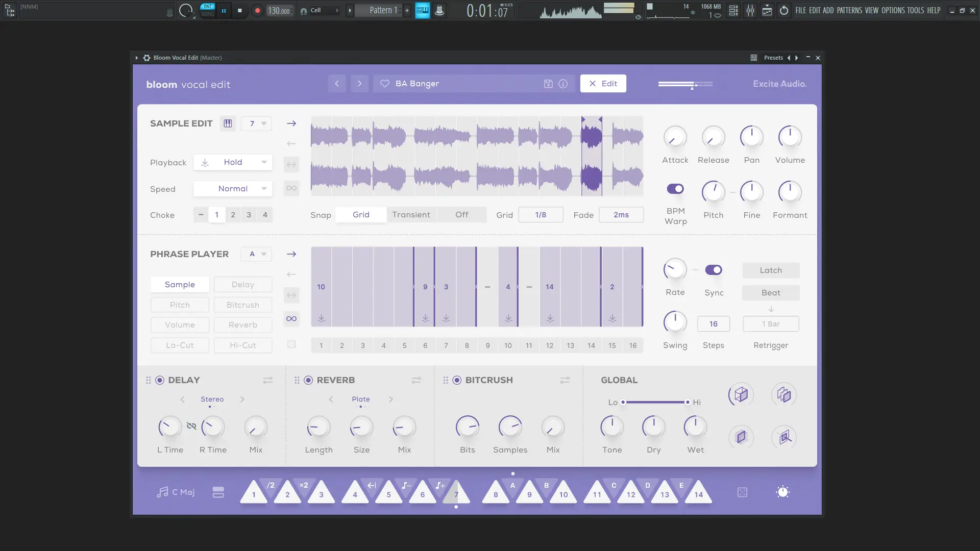Click the FL Studio record button

coord(257,10)
